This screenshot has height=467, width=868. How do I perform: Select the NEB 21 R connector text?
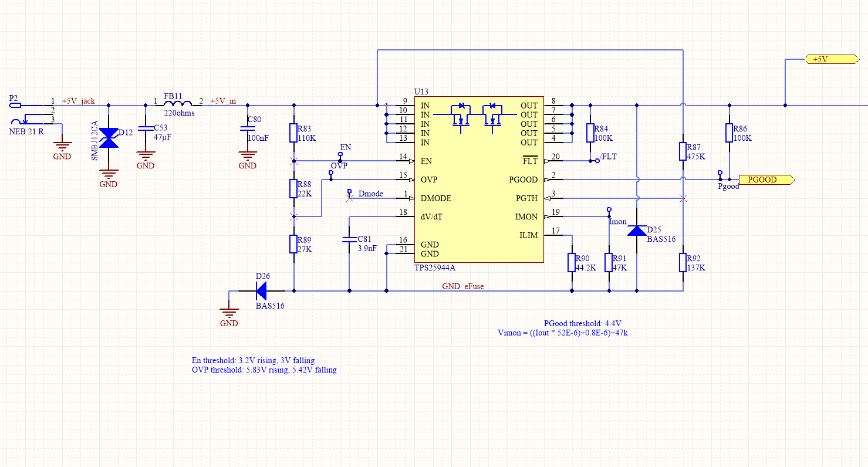(x=26, y=131)
